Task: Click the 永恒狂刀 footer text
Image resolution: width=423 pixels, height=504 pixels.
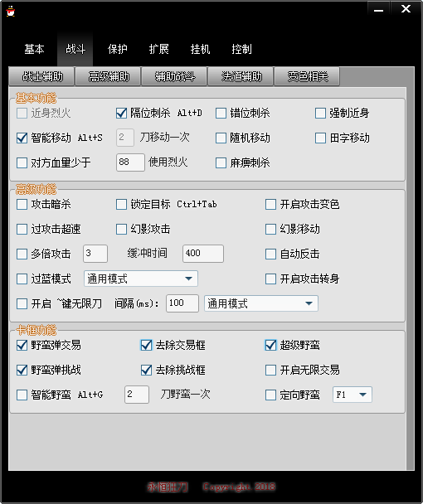Action: (x=168, y=487)
